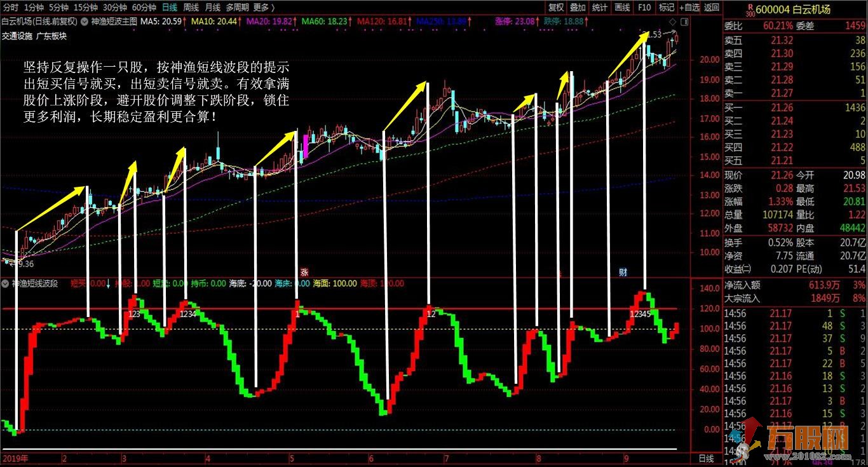Activate the 画线 drawing tool
This screenshot has width=868, height=467.
[622, 7]
